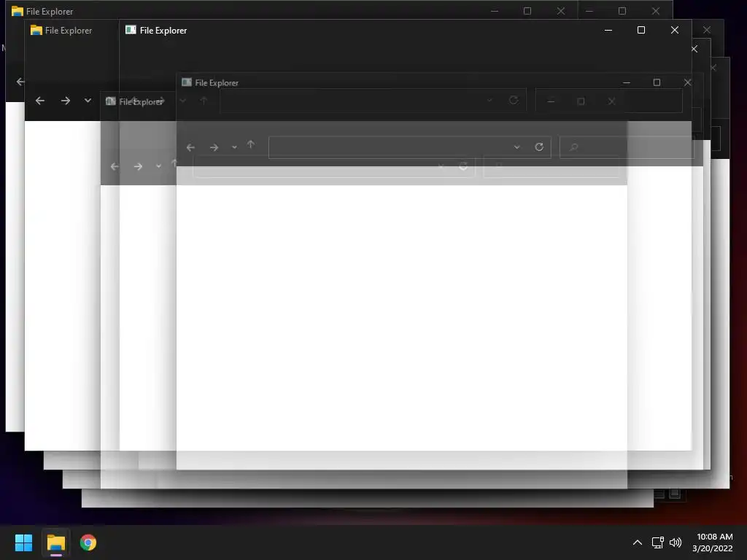Open File Explorer from the taskbar
Screen dimensions: 747x560
click(55, 542)
